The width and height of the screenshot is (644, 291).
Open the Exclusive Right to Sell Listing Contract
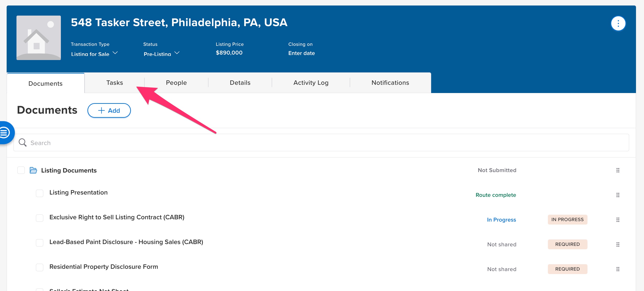tap(117, 217)
